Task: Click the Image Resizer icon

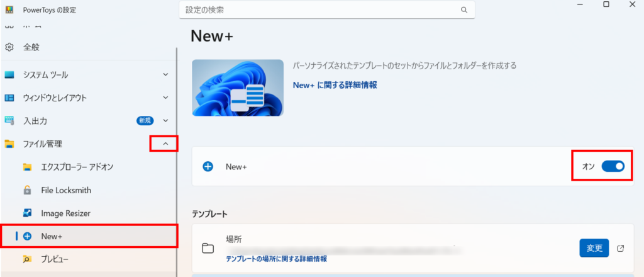Action: click(x=27, y=213)
